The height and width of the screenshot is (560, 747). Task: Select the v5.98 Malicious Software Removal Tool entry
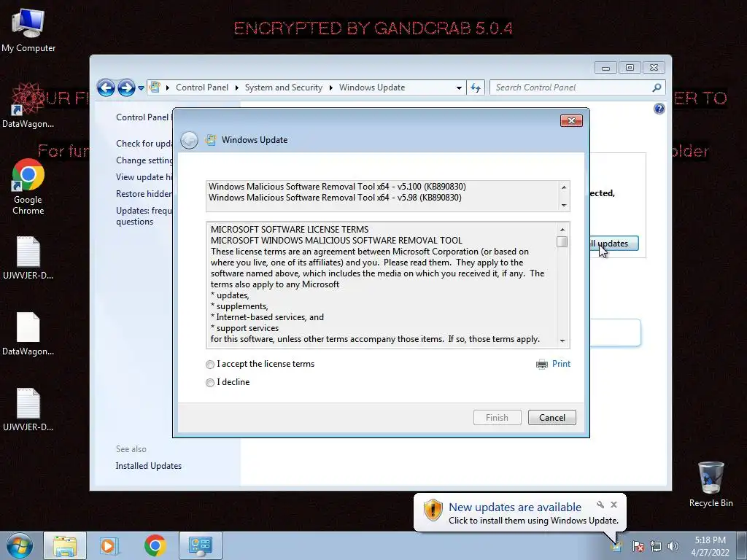click(x=335, y=197)
